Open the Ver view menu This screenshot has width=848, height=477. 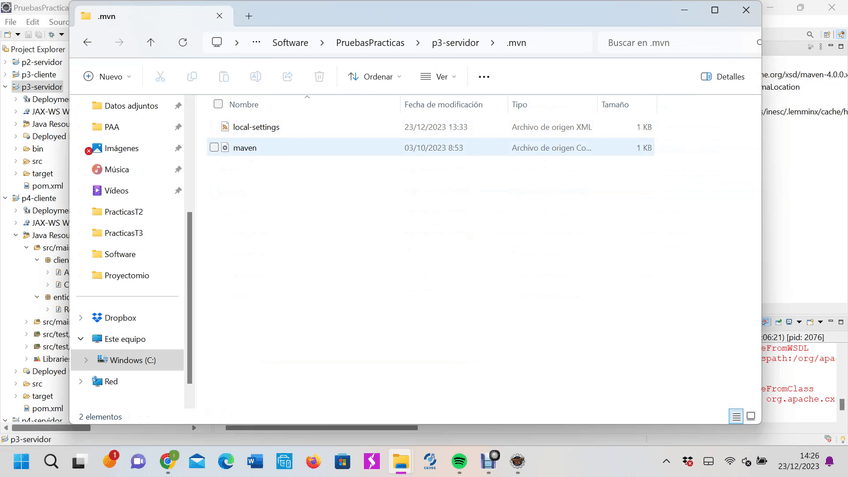click(439, 77)
